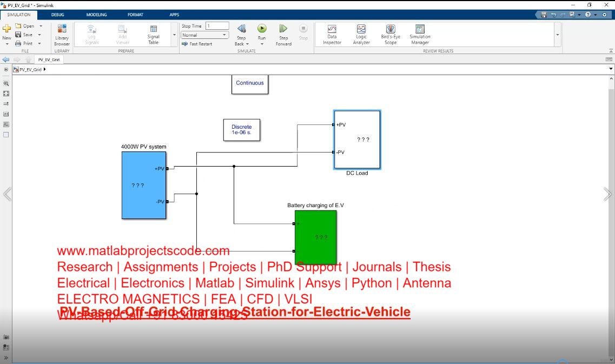Click the save icon in the quick access toolbar

tap(544, 15)
